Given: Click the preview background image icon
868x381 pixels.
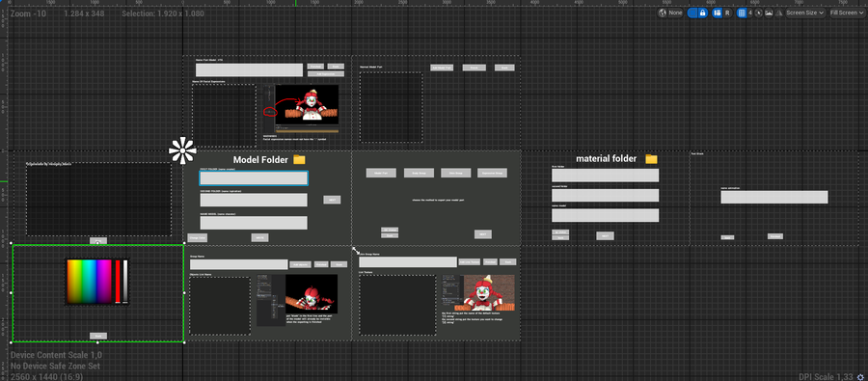Looking at the screenshot, I should point(769,13).
